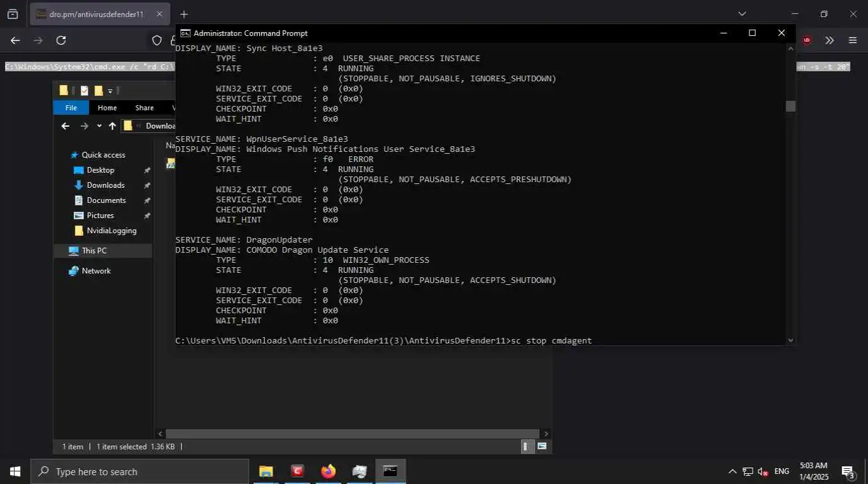Click Explorer horizontal scrollbar thumb

(353, 434)
